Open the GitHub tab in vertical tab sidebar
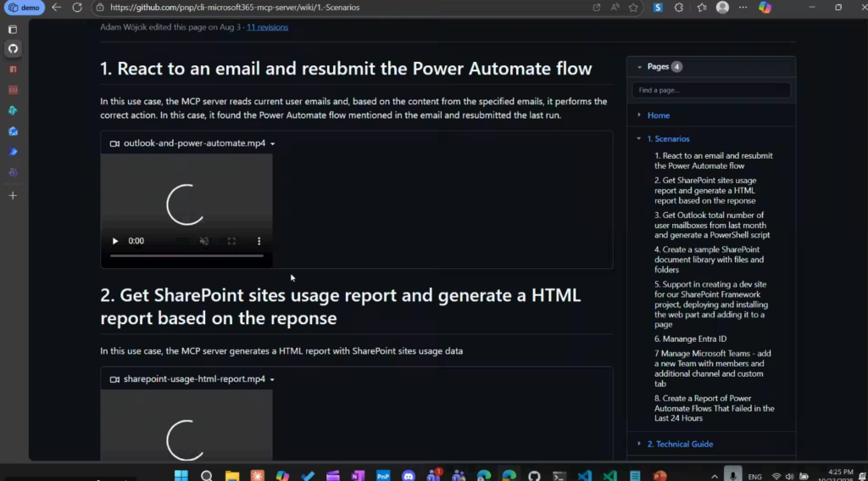Viewport: 868px width, 481px height. 13,48
